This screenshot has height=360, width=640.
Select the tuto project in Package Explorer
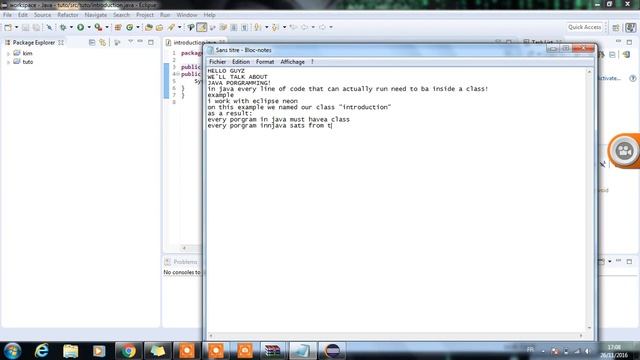pyautogui.click(x=23, y=62)
